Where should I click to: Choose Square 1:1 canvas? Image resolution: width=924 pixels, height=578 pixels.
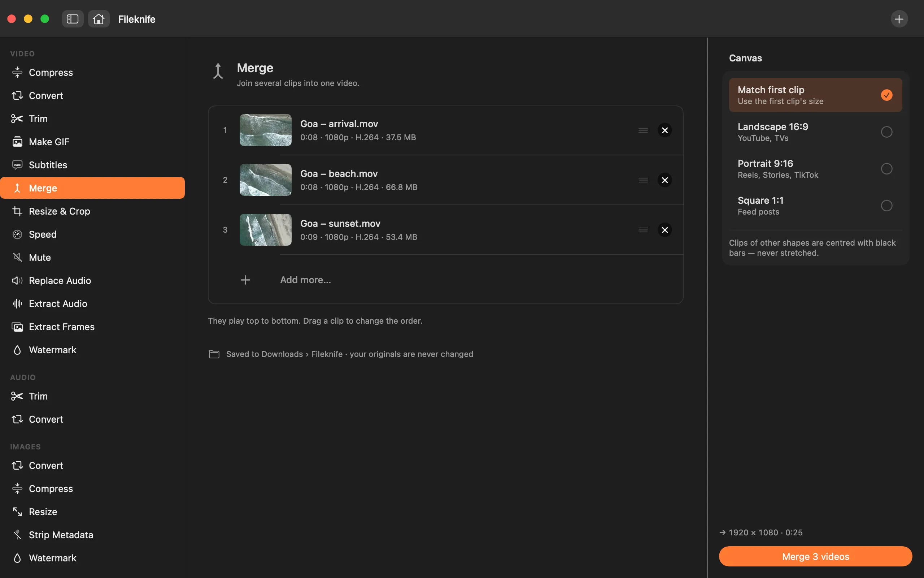point(815,206)
